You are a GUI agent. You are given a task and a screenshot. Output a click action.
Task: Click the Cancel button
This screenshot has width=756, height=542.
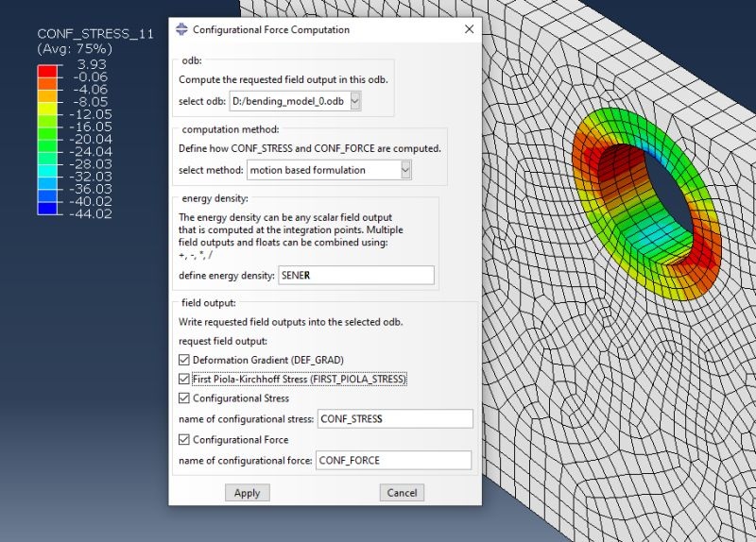(402, 493)
